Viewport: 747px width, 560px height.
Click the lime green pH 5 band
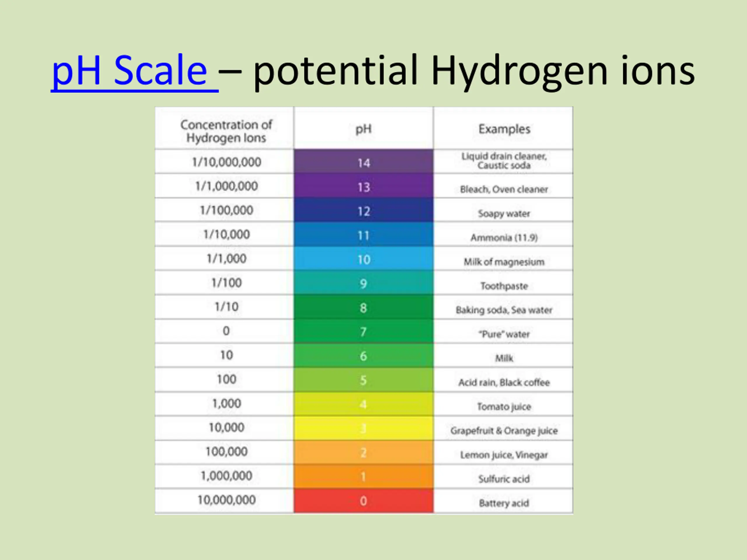click(x=364, y=380)
